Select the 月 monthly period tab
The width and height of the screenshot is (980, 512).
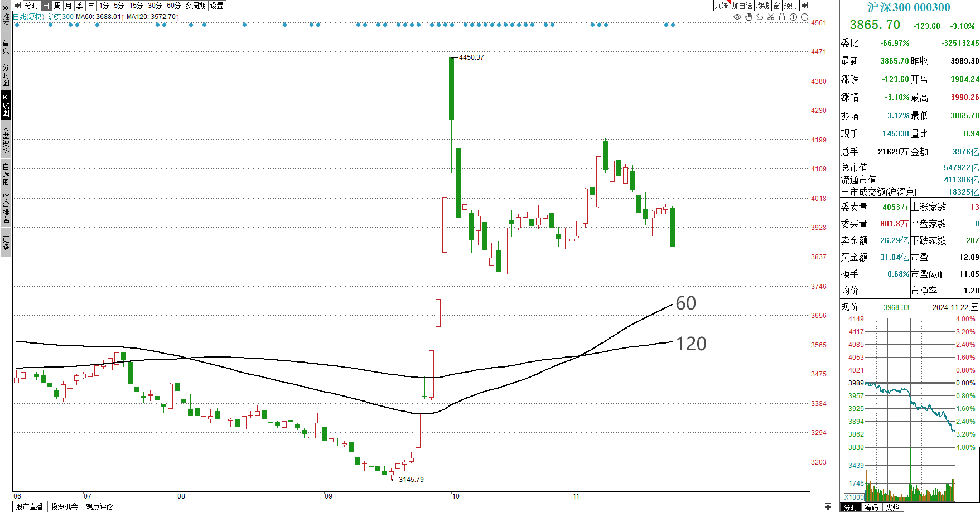click(69, 6)
